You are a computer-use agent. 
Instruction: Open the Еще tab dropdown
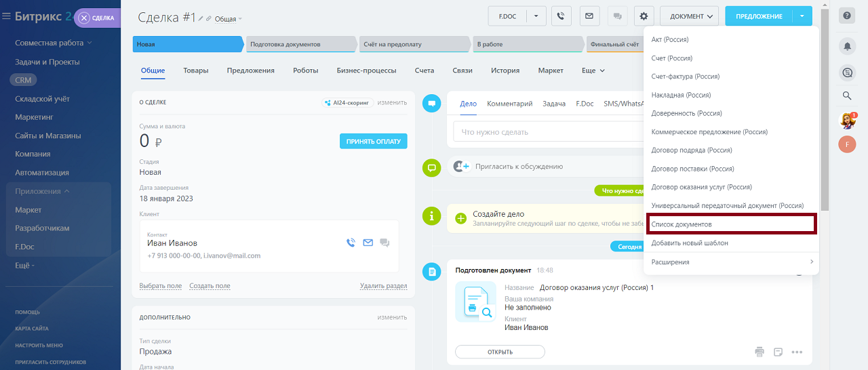(593, 70)
